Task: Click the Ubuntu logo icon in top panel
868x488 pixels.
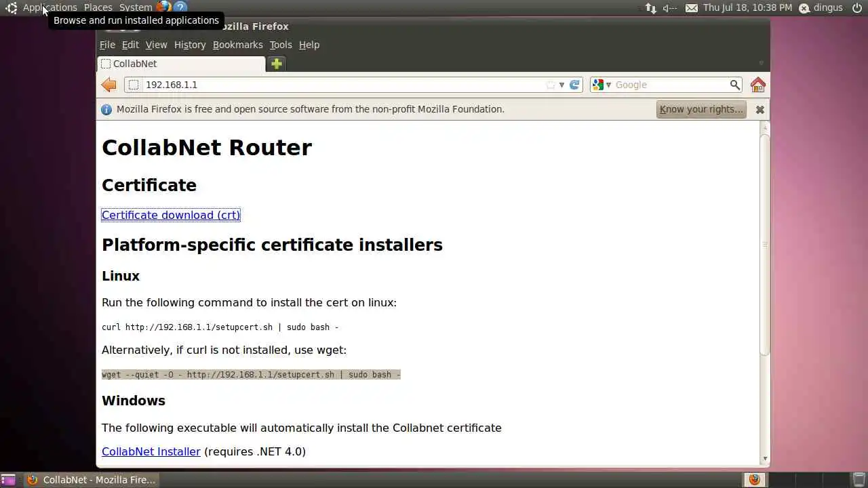Action: tap(11, 8)
